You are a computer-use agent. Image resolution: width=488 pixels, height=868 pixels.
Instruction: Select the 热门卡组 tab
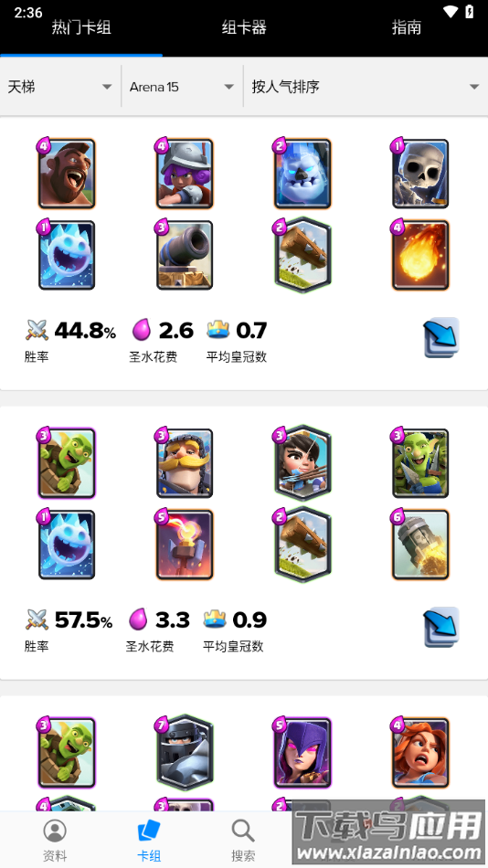[81, 27]
